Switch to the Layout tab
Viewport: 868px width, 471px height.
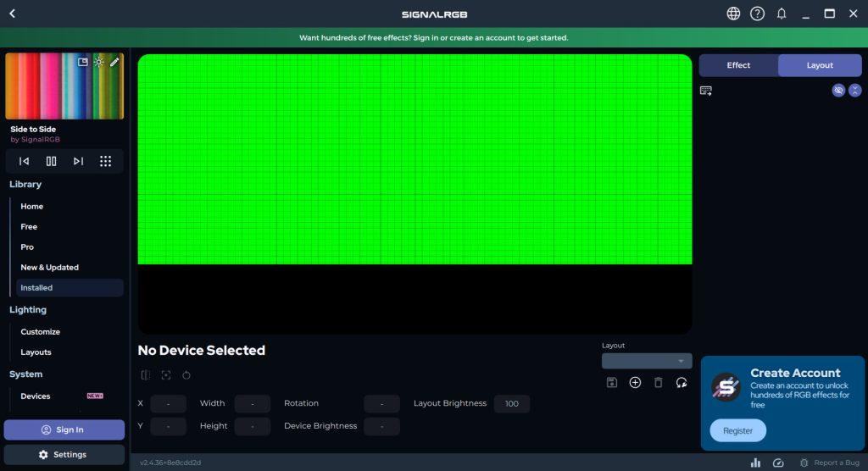pos(820,65)
